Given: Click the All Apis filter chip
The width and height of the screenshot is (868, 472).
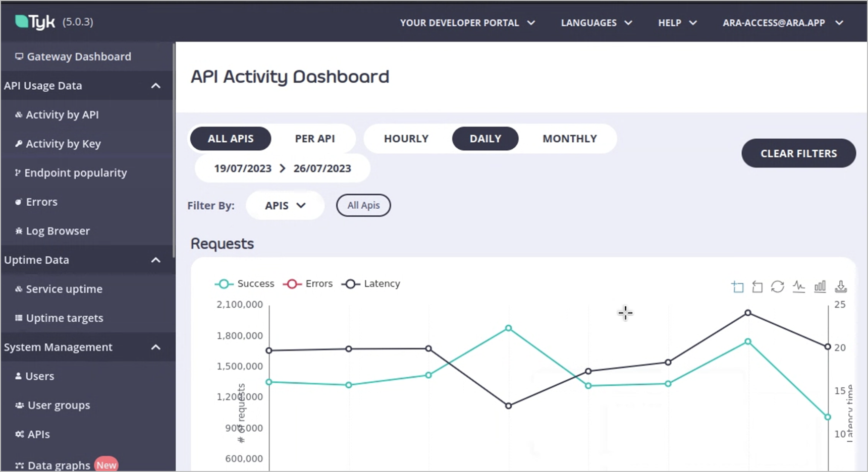Looking at the screenshot, I should (x=363, y=205).
